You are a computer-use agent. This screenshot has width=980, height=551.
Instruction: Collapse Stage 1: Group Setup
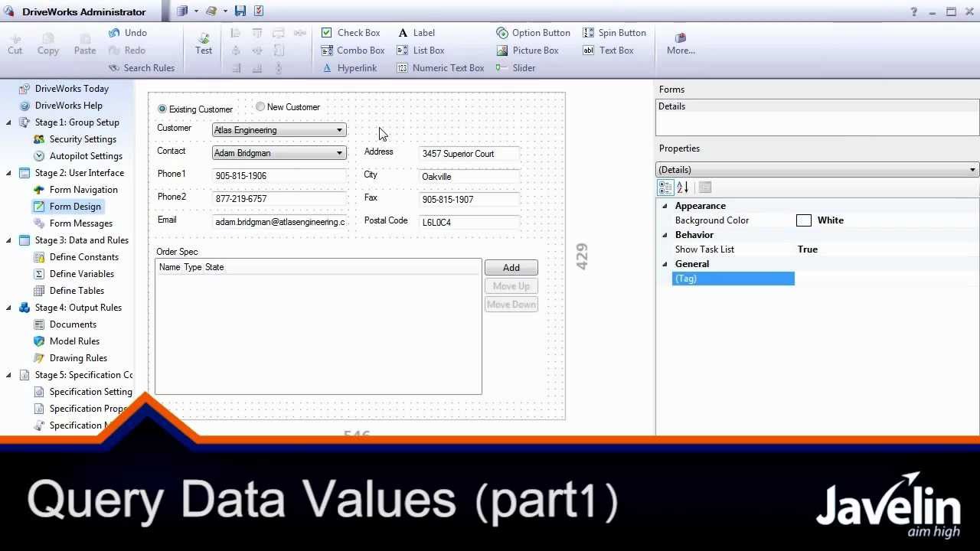tap(8, 122)
